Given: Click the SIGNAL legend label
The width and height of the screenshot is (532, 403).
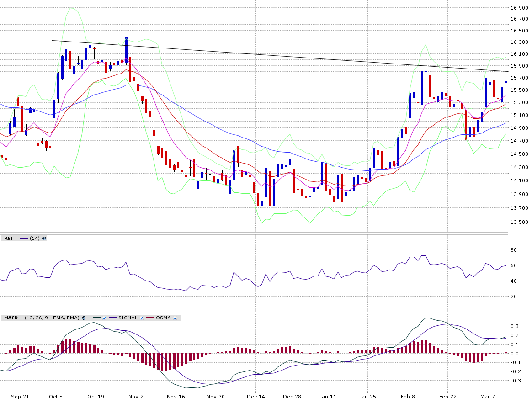Looking at the screenshot, I should [x=128, y=318].
